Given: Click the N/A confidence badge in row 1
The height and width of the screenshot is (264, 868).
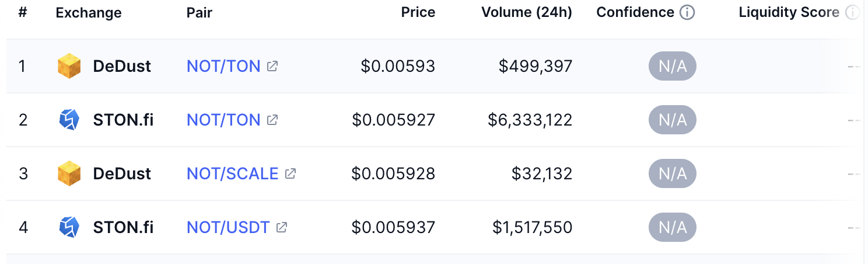Looking at the screenshot, I should coord(673,66).
